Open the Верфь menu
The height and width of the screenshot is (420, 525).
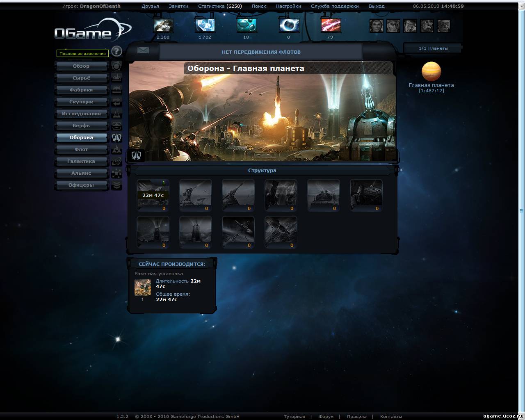tap(81, 126)
